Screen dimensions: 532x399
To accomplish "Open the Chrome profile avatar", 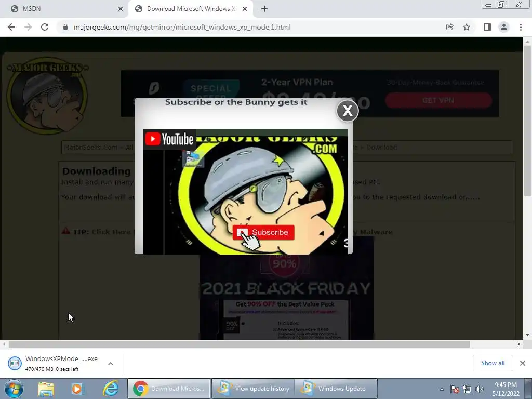I will [x=504, y=27].
